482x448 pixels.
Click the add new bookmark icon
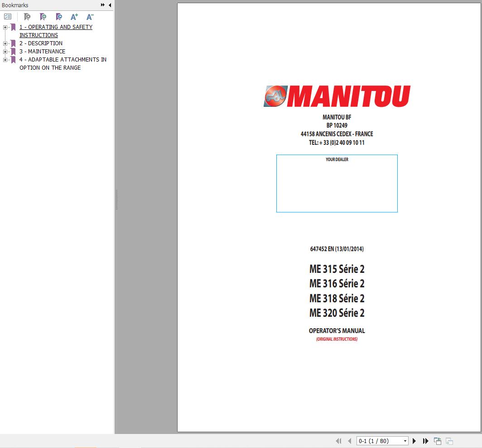click(43, 17)
